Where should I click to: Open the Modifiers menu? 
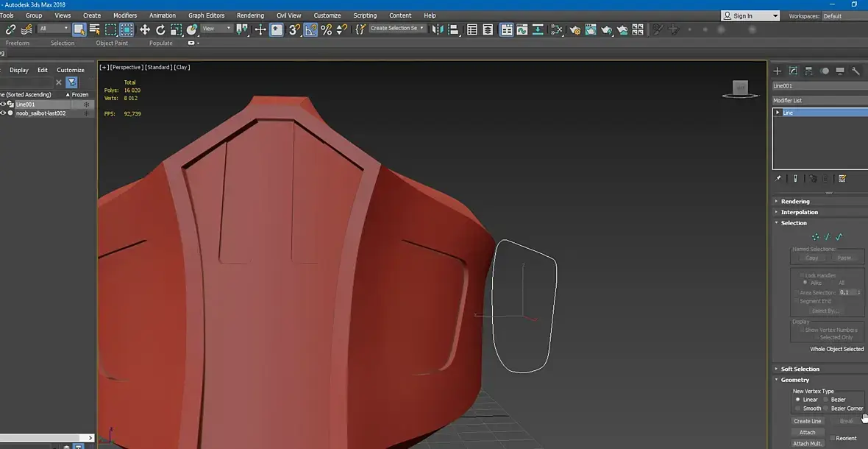click(x=125, y=15)
